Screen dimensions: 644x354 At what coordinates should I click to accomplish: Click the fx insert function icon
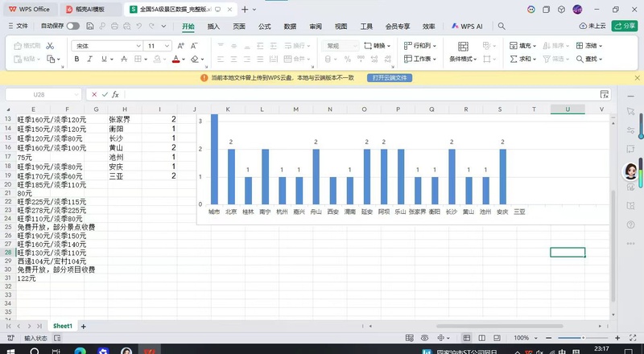click(x=115, y=94)
